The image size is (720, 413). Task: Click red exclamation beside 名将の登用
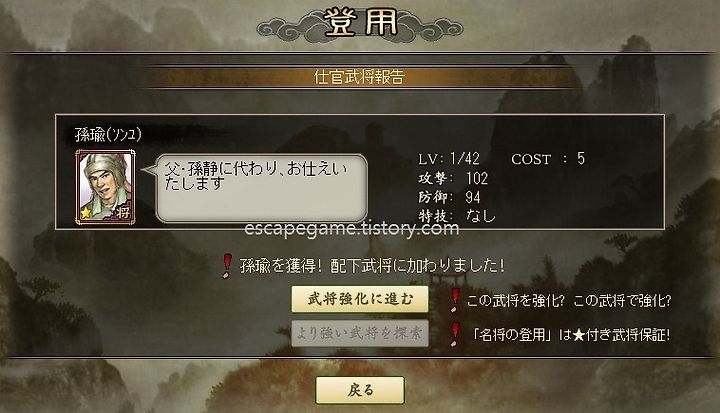[455, 334]
